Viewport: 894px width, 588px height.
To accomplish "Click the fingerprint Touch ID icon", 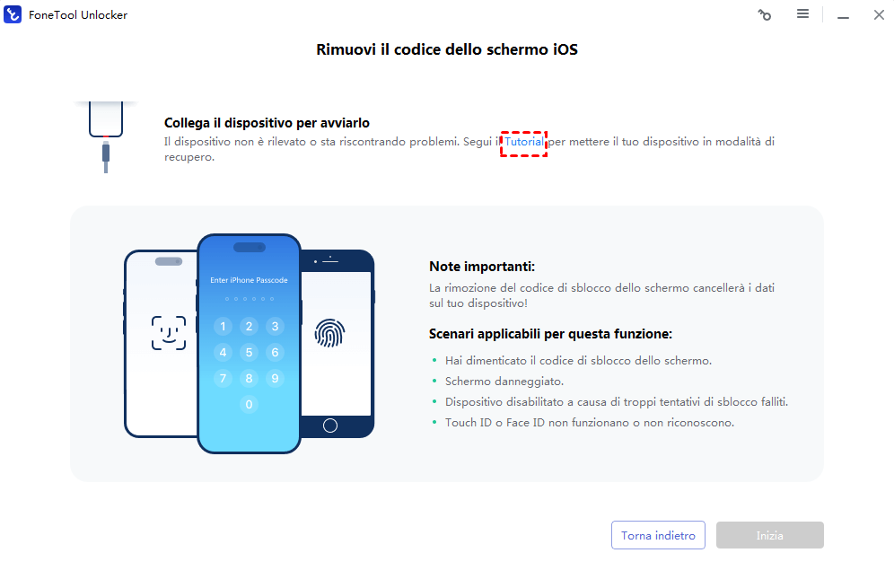I will [x=329, y=333].
